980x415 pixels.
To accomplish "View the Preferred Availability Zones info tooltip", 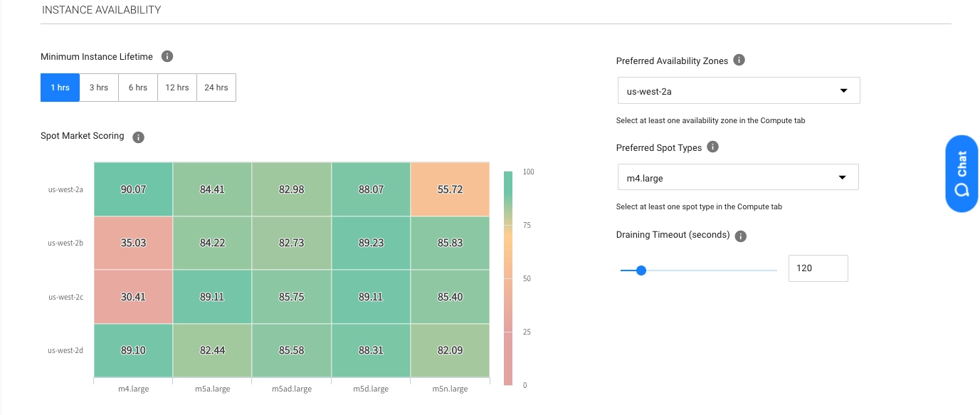I will 739,60.
